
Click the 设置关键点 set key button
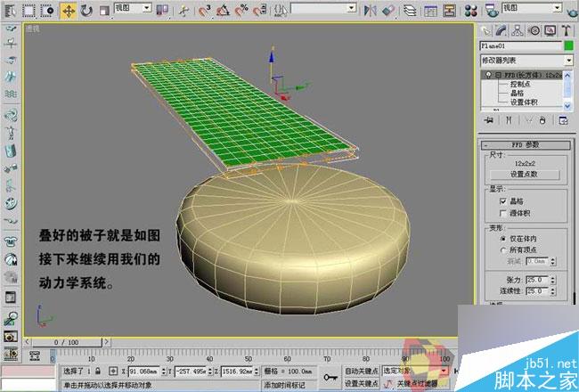click(x=362, y=383)
